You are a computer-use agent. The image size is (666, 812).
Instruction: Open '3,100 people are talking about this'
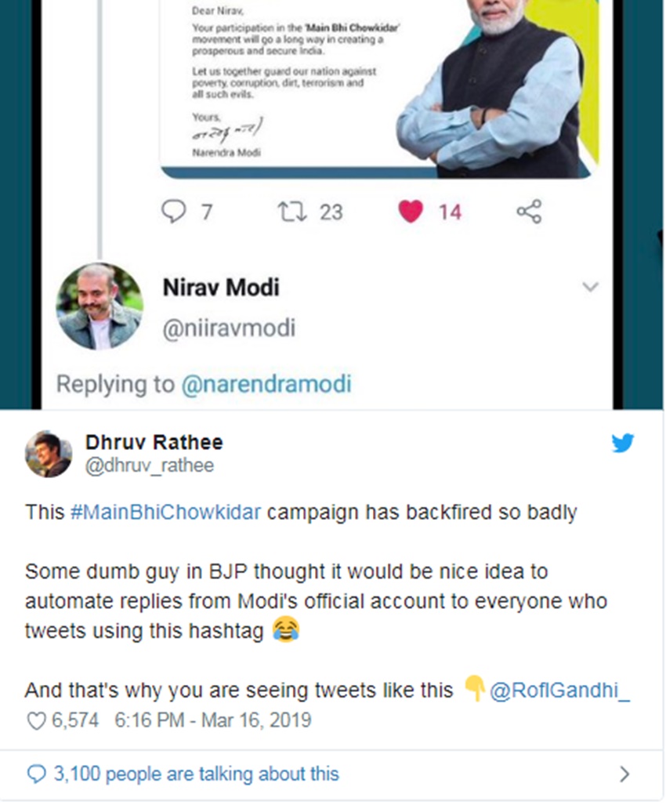tap(196, 774)
